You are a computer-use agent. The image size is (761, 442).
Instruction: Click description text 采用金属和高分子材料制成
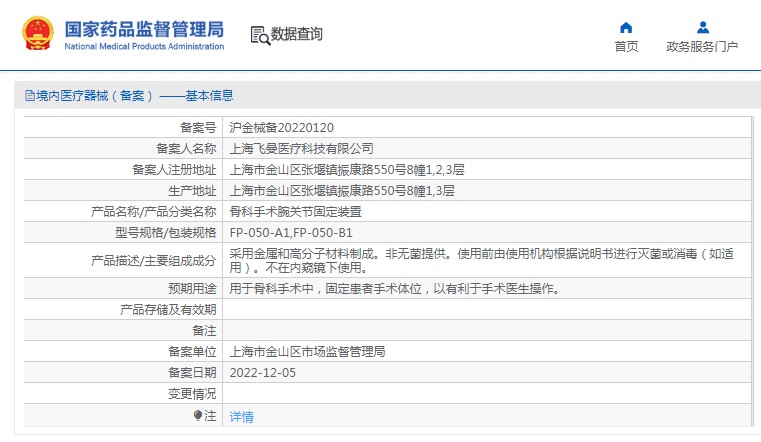301,253
